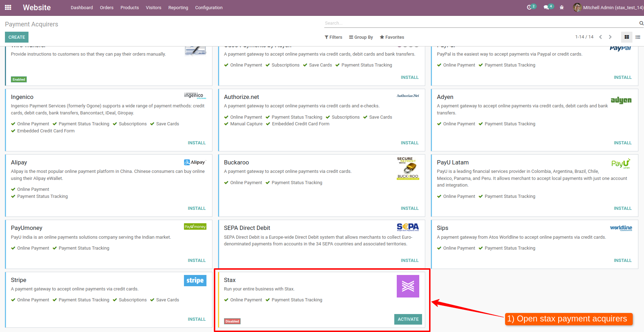This screenshot has width=644, height=332.
Task: Open the apps grid menu icon
Action: 8,7
